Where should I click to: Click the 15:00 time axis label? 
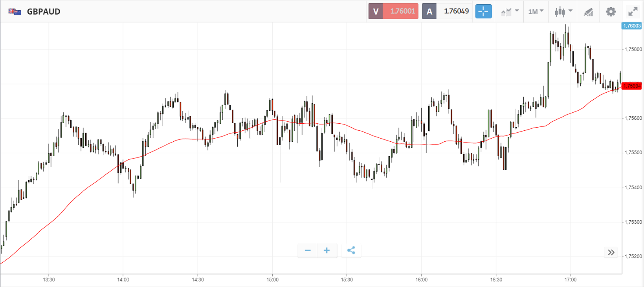pyautogui.click(x=272, y=280)
